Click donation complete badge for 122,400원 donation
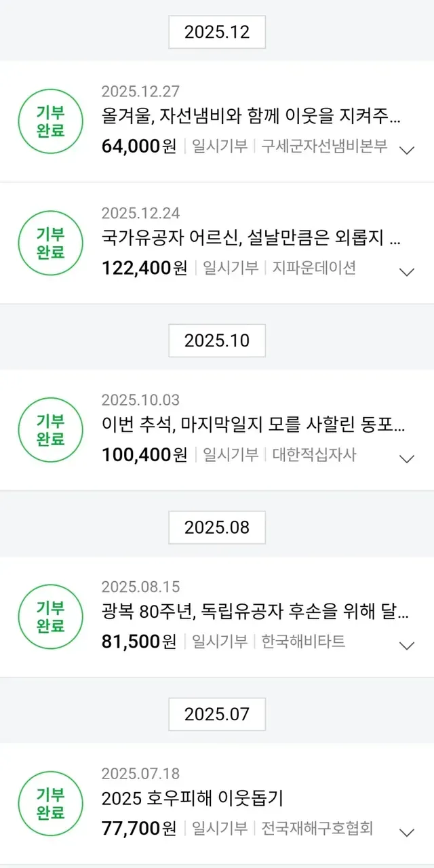This screenshot has width=434, height=868. click(51, 243)
